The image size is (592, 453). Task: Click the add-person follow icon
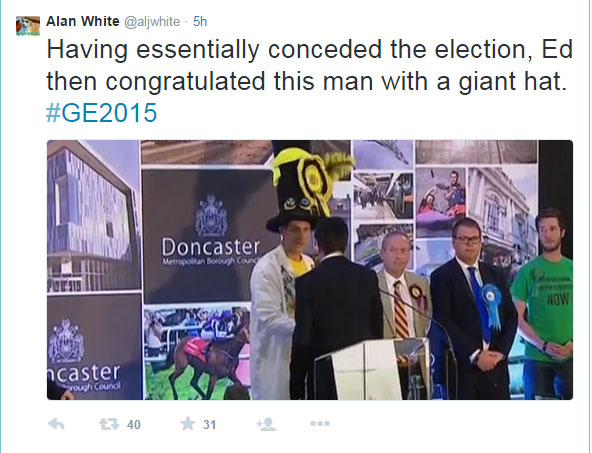[266, 424]
